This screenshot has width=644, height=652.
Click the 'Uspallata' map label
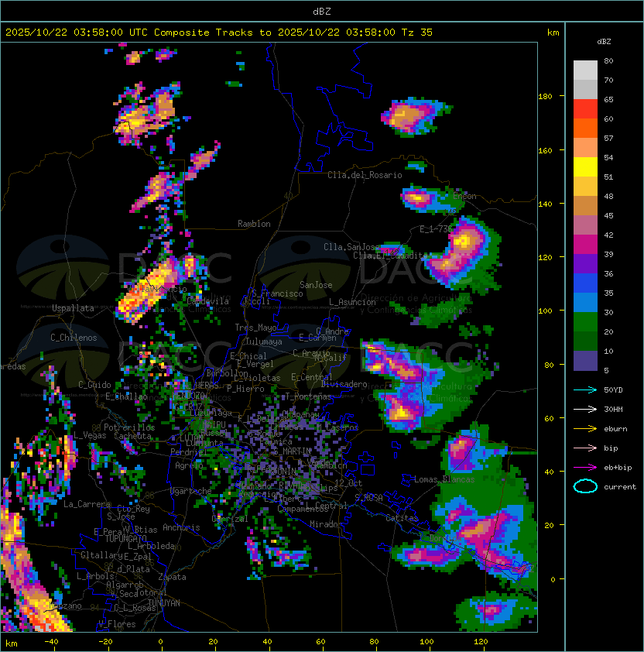click(73, 308)
